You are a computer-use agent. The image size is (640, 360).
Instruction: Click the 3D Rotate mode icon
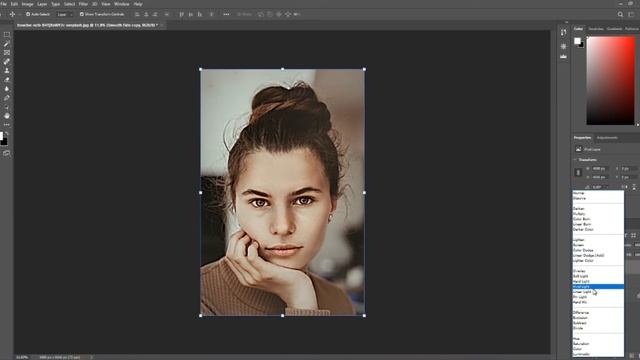point(261,14)
